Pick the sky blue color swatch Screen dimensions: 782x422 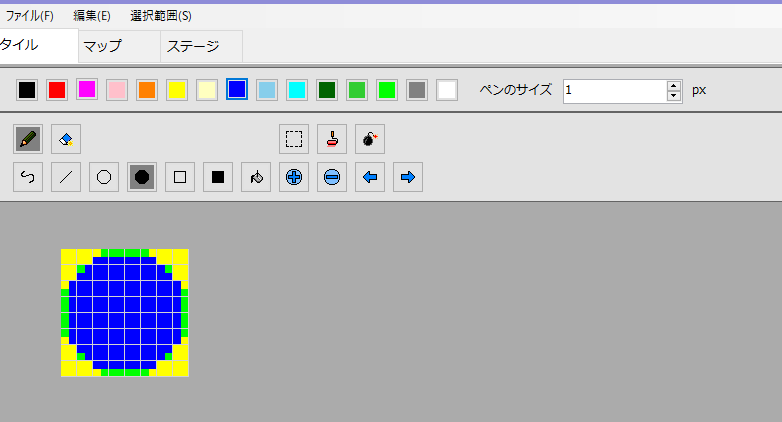(267, 90)
